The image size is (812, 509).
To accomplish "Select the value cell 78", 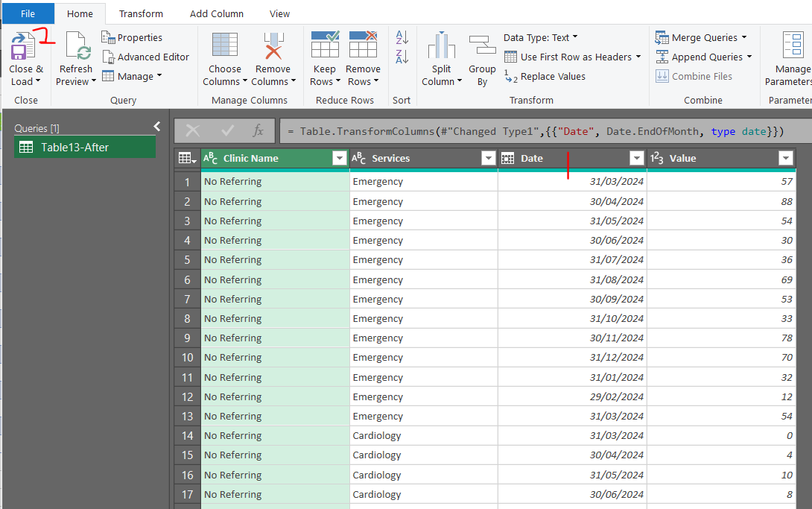I will [x=721, y=338].
